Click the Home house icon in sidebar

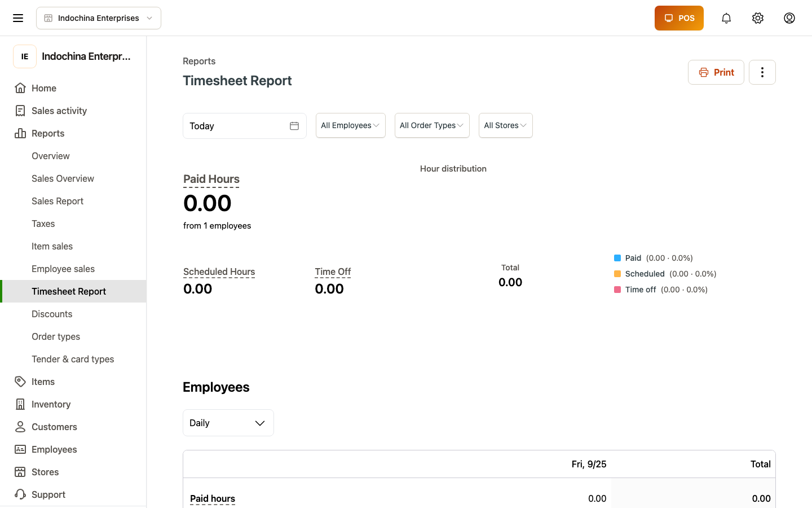(x=20, y=88)
